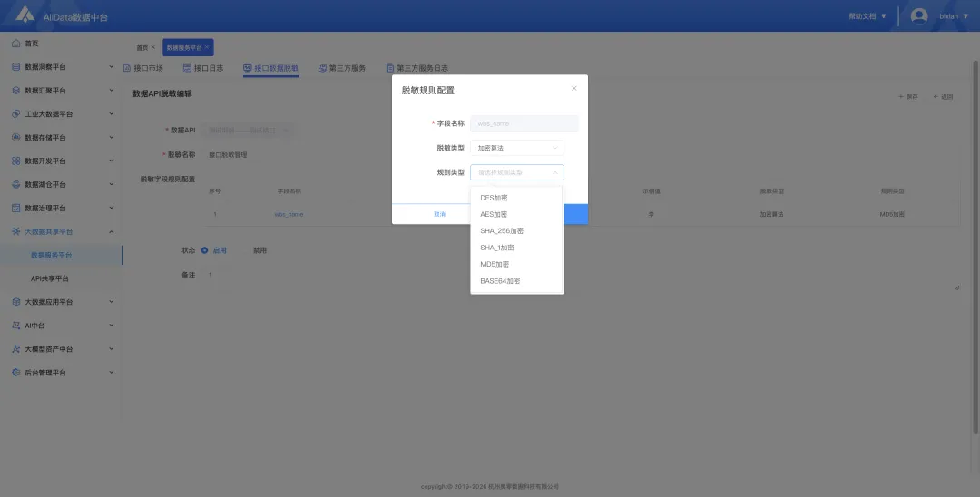Open the 帮助文档 dropdown menu
The width and height of the screenshot is (980, 497).
pos(867,16)
